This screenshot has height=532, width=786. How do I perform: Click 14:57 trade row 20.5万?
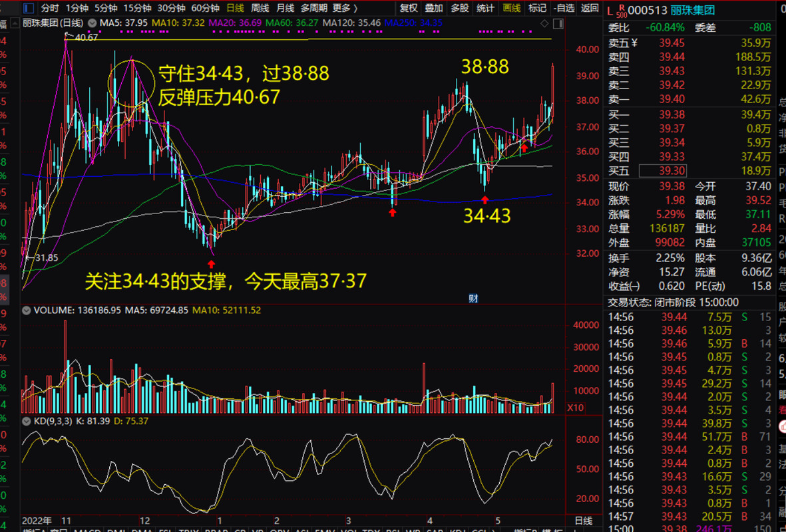tap(689, 517)
